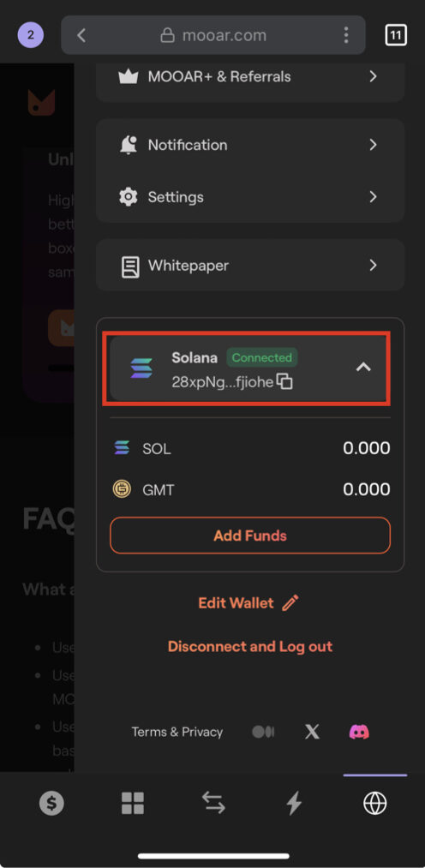Open the X social icon

(312, 732)
